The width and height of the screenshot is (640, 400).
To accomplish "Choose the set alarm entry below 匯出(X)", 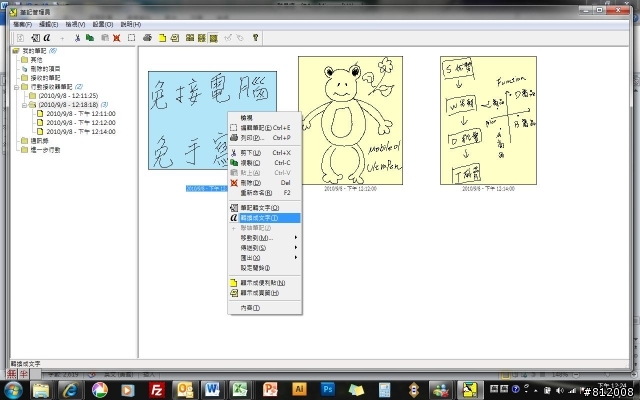I will coord(265,268).
